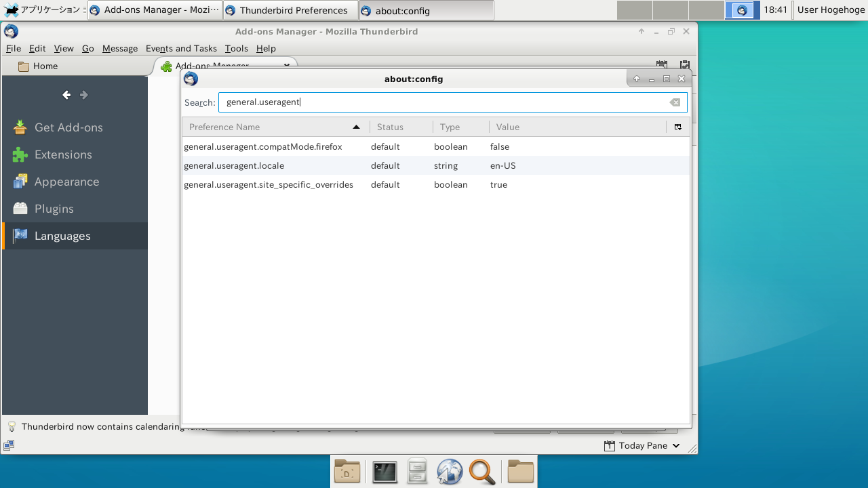Go back using the left arrow in Add-ons Manager

pyautogui.click(x=66, y=95)
